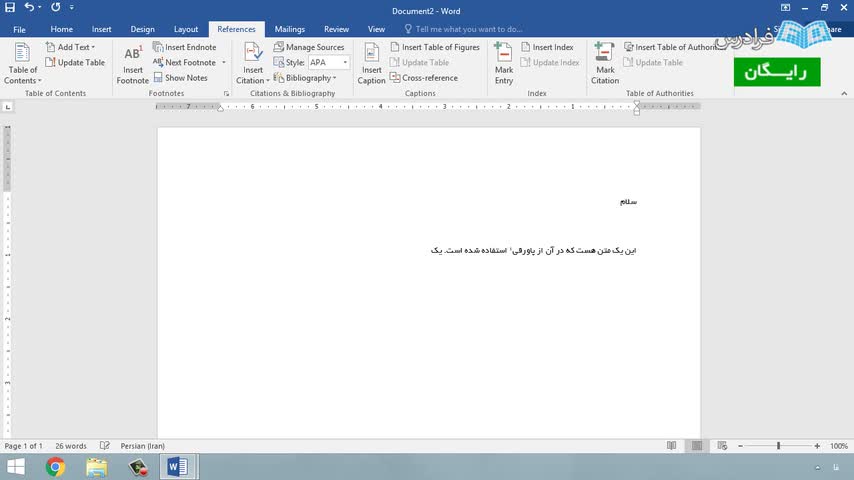Click Insert Table of Figures

(435, 47)
